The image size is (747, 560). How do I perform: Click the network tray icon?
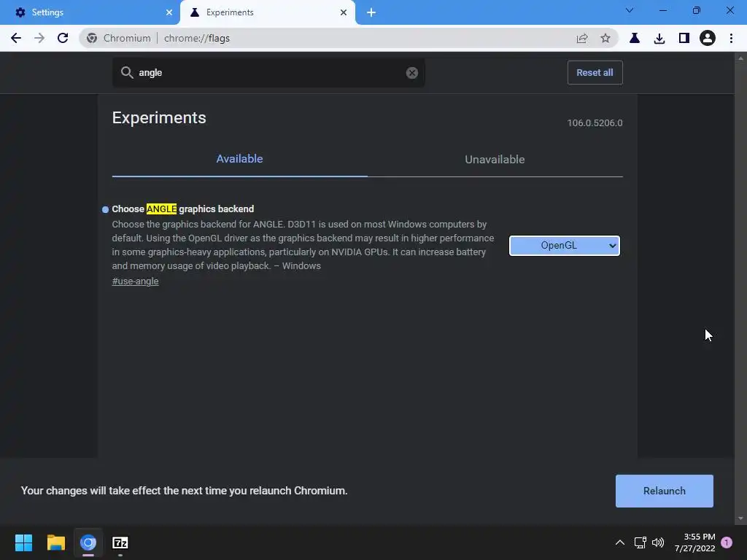[x=640, y=542]
